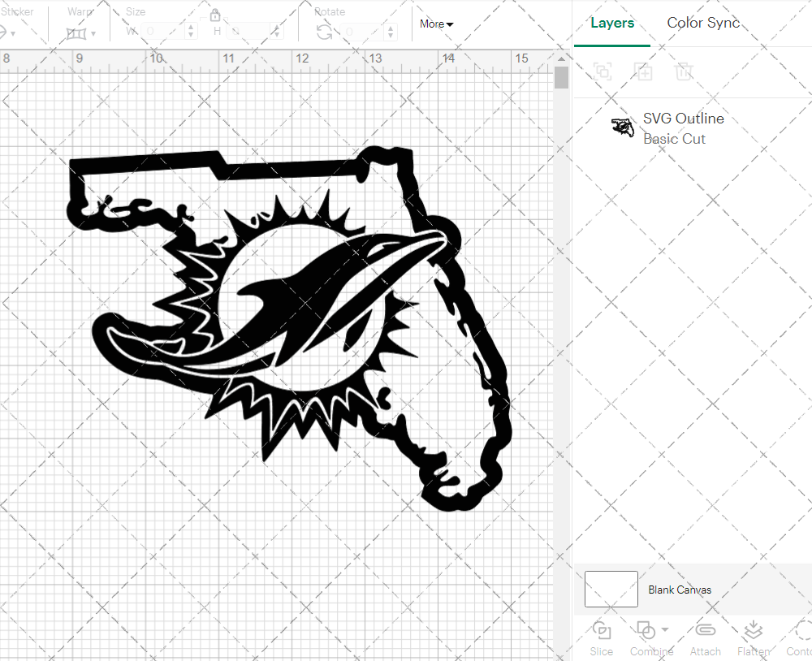Toggle the size aspect ratio lock

tap(215, 16)
